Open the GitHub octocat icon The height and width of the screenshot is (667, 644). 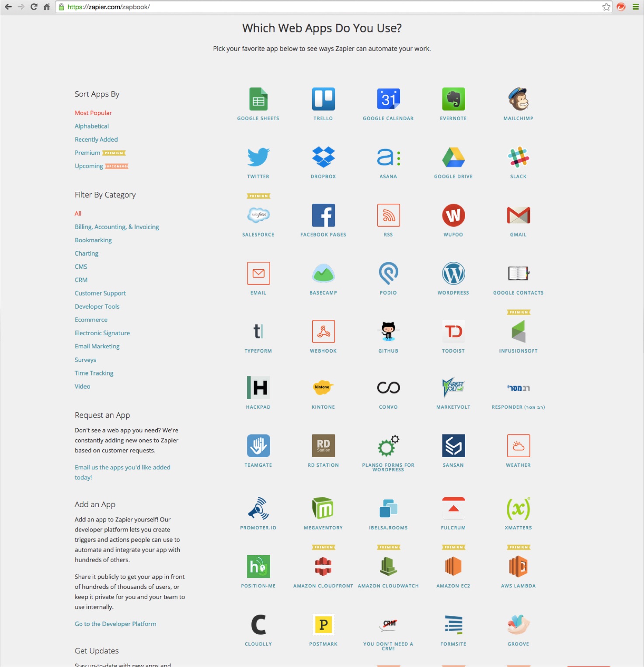(x=388, y=331)
